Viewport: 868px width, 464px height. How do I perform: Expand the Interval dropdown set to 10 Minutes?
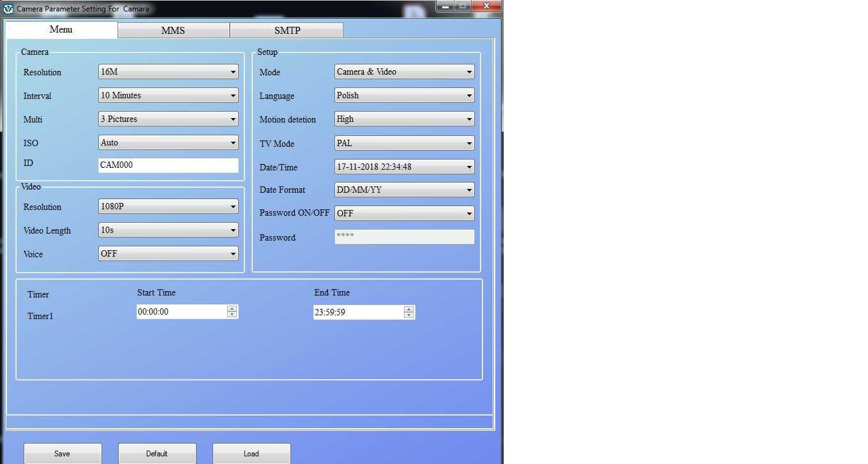pyautogui.click(x=168, y=96)
